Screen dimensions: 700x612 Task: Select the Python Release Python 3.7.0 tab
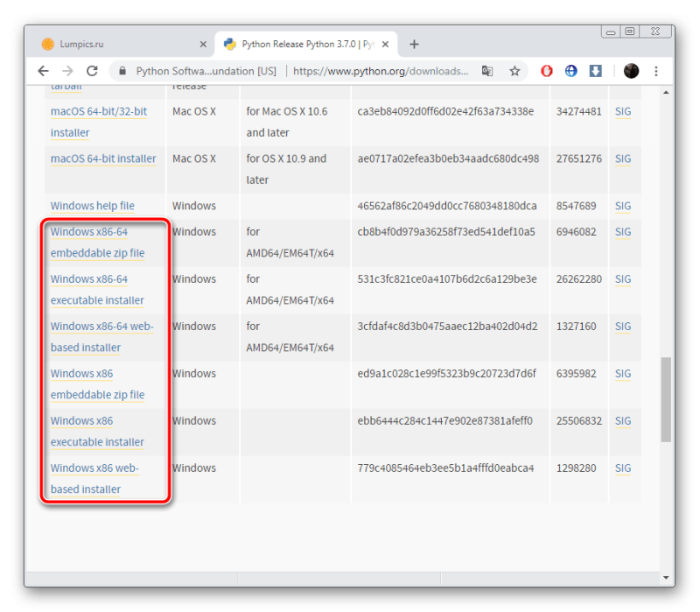305,45
